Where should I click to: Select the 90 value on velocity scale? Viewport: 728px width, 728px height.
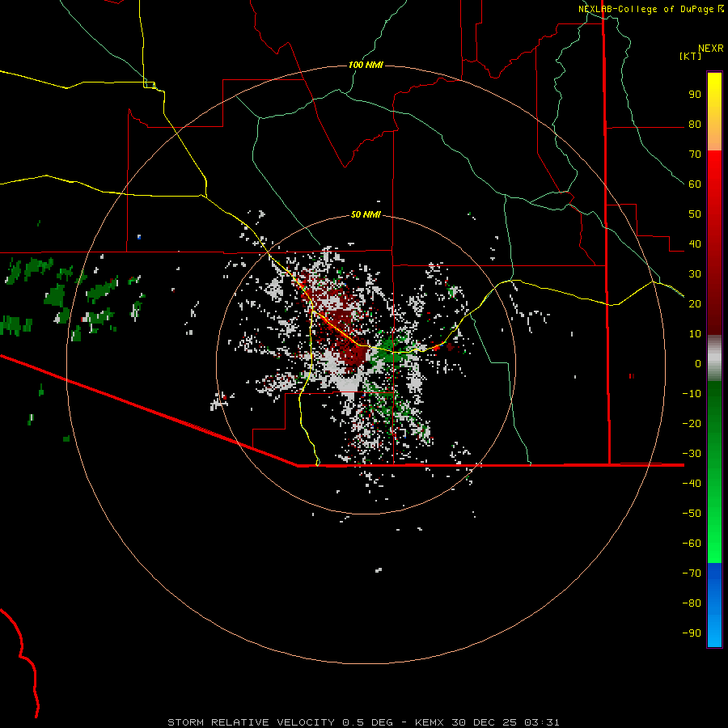pyautogui.click(x=695, y=95)
